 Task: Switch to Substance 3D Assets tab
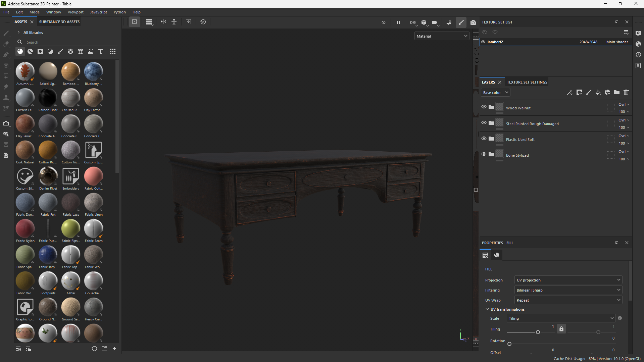coord(59,22)
